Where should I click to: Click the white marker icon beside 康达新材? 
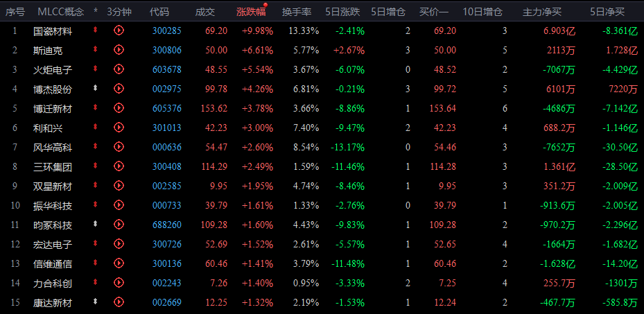96,302
